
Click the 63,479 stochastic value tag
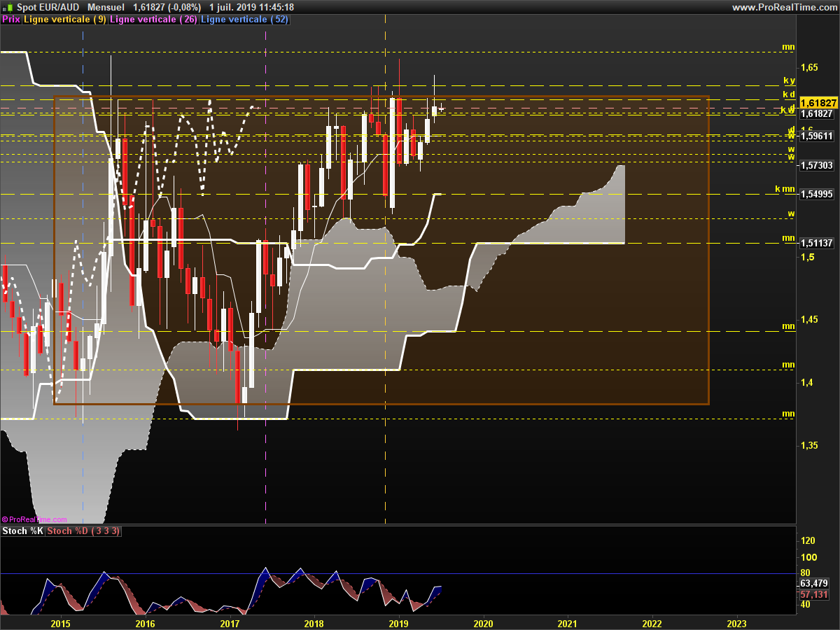tap(814, 583)
